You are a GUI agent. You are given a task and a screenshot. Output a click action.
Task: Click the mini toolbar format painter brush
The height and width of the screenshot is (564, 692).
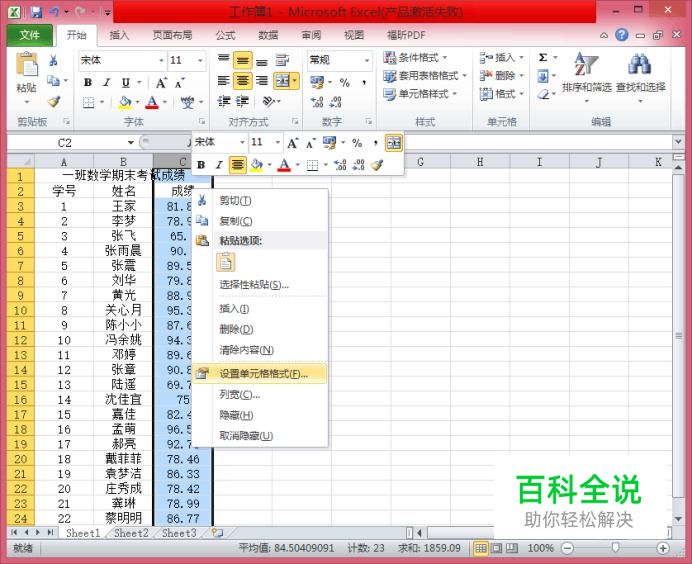tap(376, 165)
